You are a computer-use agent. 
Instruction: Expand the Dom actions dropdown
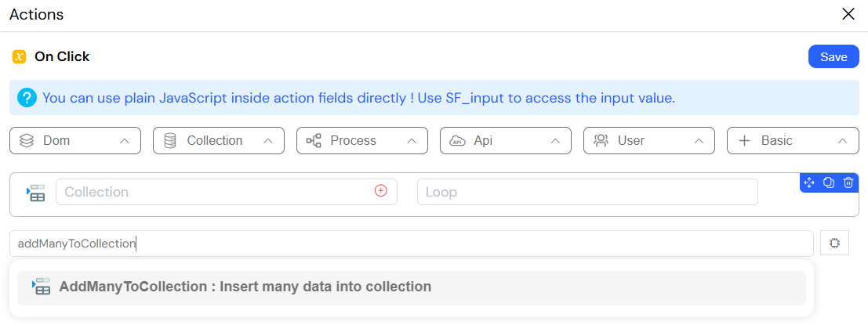pos(75,140)
